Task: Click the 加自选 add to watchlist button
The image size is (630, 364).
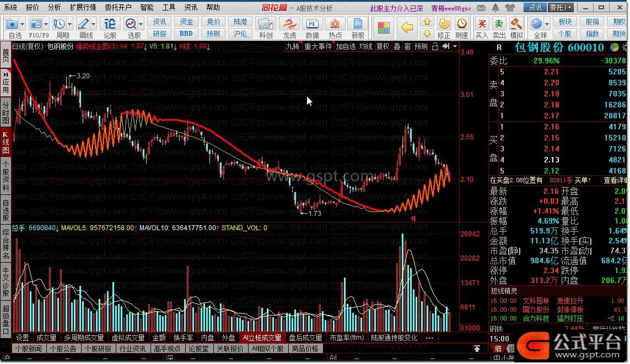Action: pos(346,47)
